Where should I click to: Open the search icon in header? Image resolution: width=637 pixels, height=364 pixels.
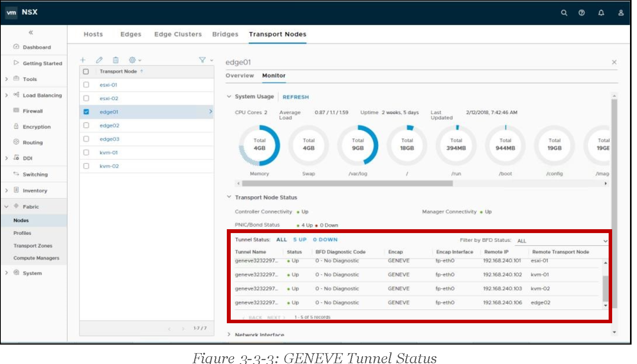pyautogui.click(x=564, y=13)
